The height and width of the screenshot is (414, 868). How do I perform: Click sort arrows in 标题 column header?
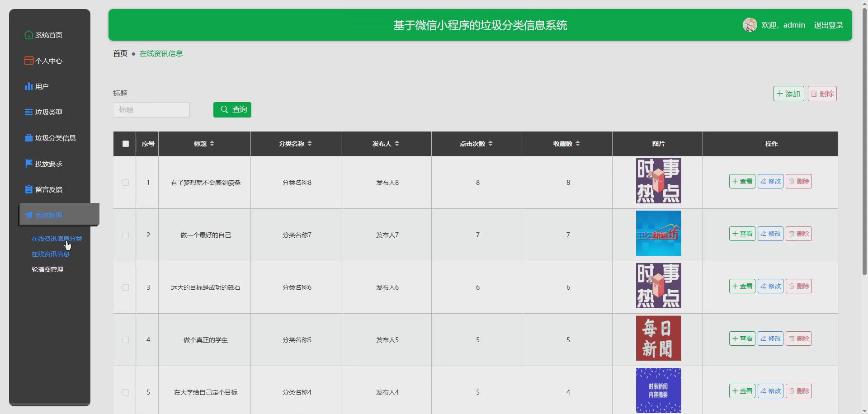[x=212, y=143]
